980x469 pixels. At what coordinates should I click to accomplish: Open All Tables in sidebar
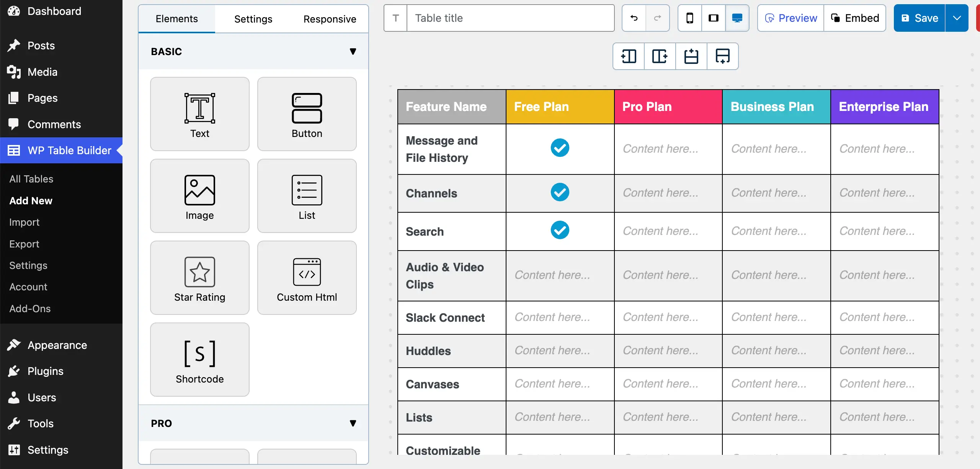[31, 179]
